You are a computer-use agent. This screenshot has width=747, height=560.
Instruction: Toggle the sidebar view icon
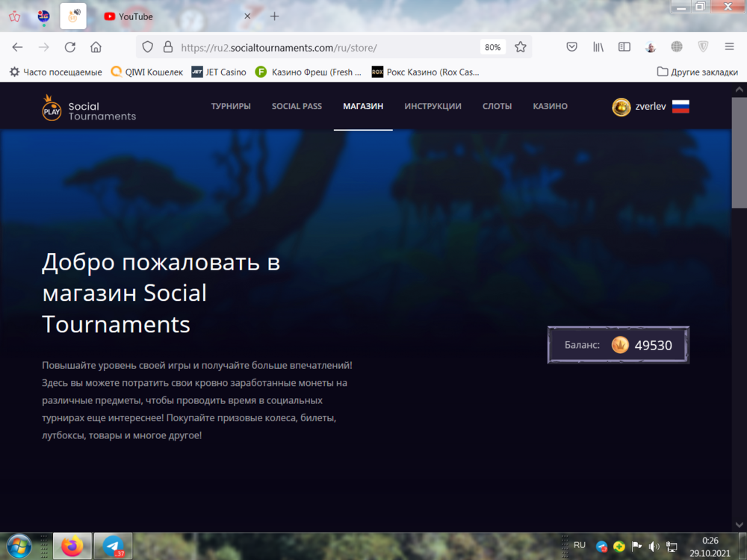coord(624,46)
